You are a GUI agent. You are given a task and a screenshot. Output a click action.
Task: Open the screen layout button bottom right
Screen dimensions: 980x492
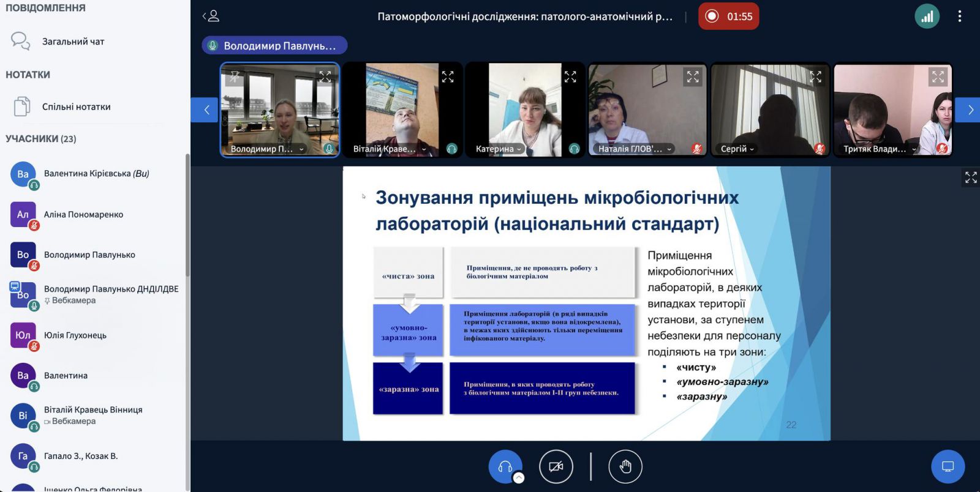pyautogui.click(x=948, y=467)
